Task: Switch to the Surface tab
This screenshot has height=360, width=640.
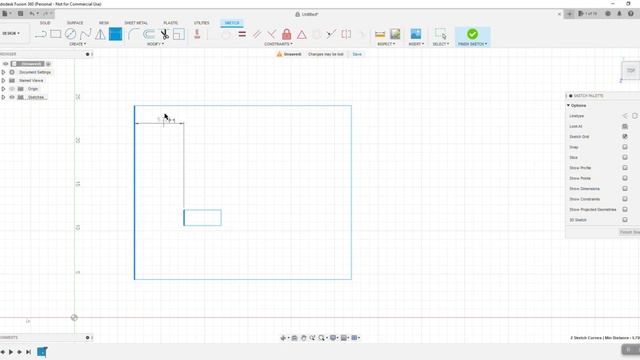Action: [x=75, y=23]
